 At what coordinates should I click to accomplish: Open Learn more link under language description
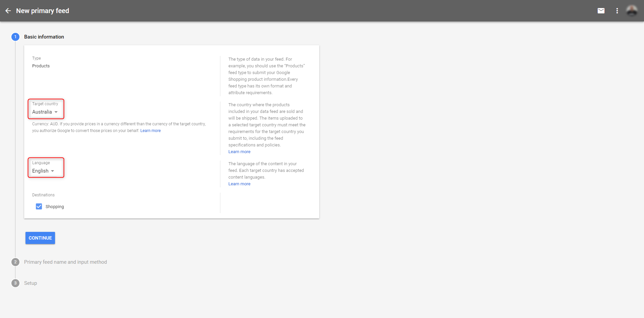(x=239, y=184)
